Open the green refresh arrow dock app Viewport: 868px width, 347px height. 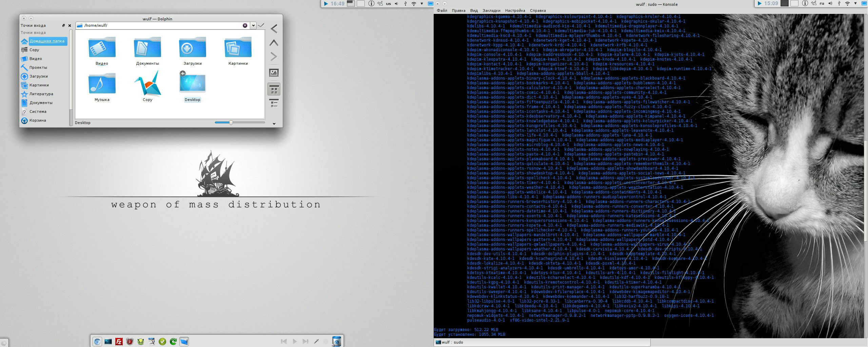click(x=173, y=341)
